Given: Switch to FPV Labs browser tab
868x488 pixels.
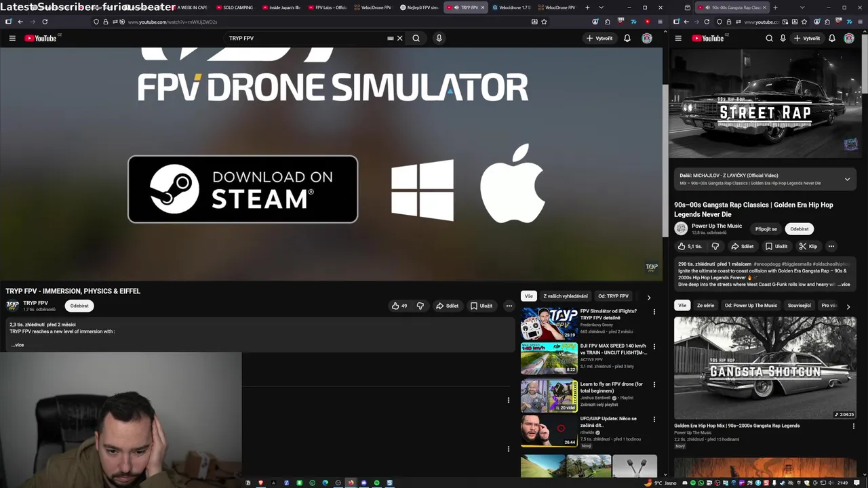Looking at the screenshot, I should click(x=327, y=7).
